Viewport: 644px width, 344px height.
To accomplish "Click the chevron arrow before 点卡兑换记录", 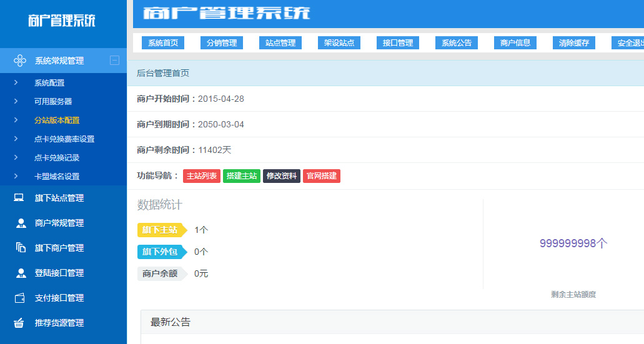I will pyautogui.click(x=16, y=157).
